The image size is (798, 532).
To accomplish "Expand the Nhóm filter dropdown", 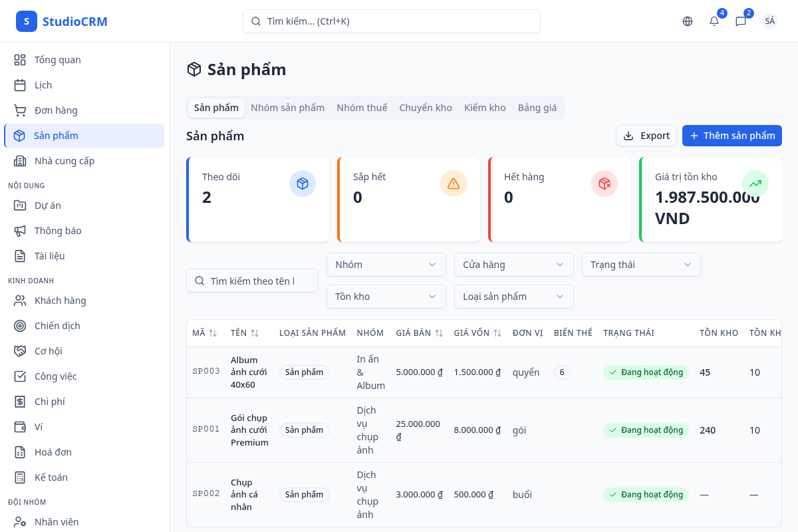I will tap(386, 265).
